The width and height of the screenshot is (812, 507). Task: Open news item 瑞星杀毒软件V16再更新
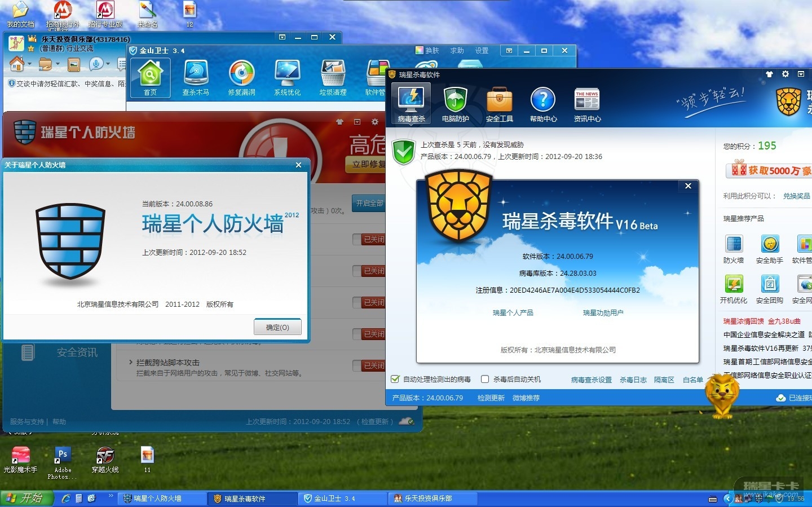[x=761, y=348]
